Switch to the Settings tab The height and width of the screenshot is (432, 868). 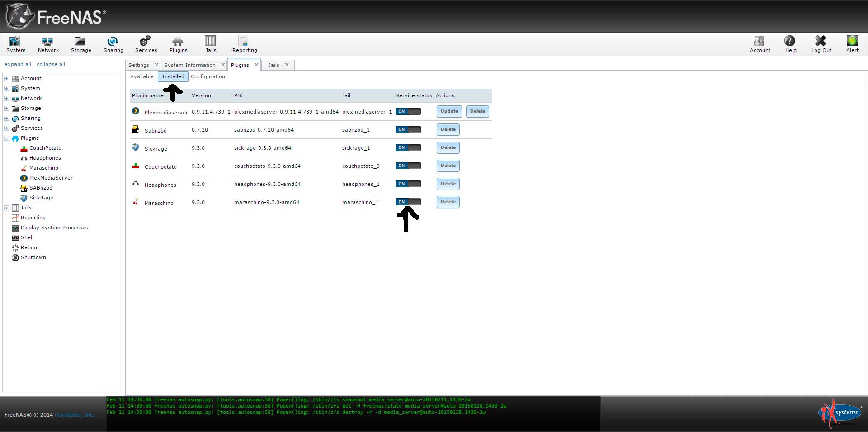(138, 65)
